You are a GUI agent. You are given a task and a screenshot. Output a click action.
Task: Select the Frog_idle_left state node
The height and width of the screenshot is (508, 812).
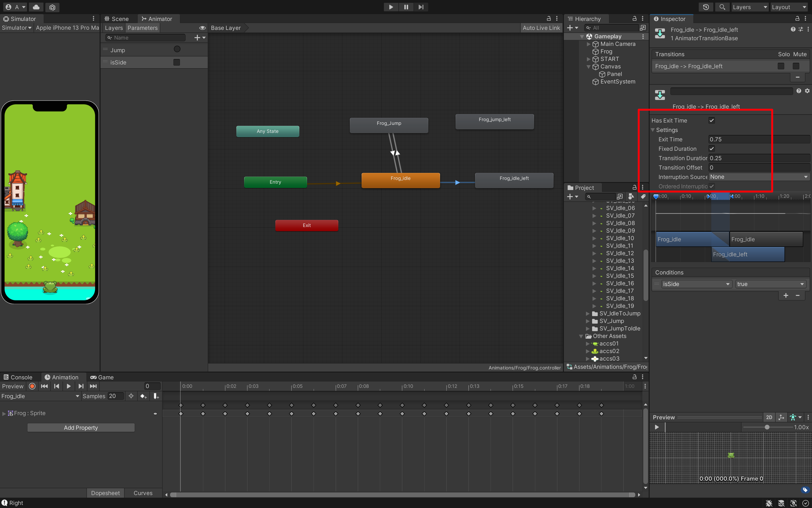pos(514,180)
